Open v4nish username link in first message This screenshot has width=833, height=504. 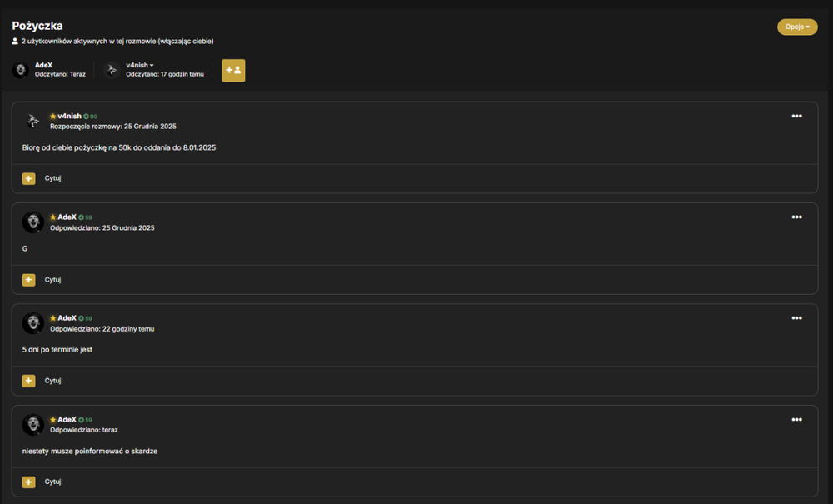click(70, 117)
